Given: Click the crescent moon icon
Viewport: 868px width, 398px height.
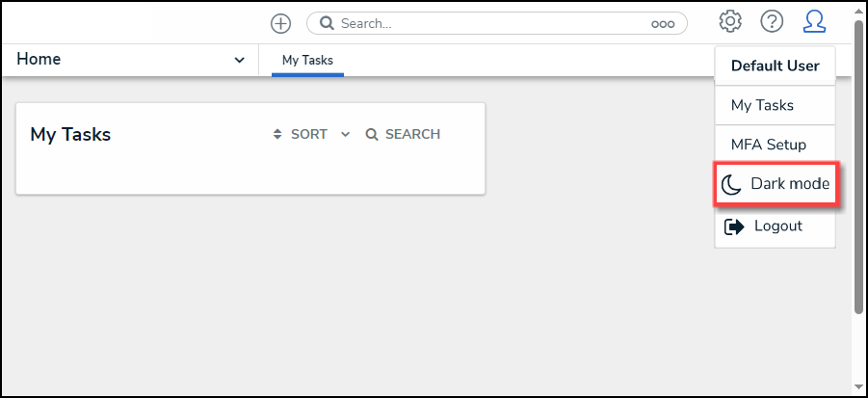Looking at the screenshot, I should [x=731, y=185].
